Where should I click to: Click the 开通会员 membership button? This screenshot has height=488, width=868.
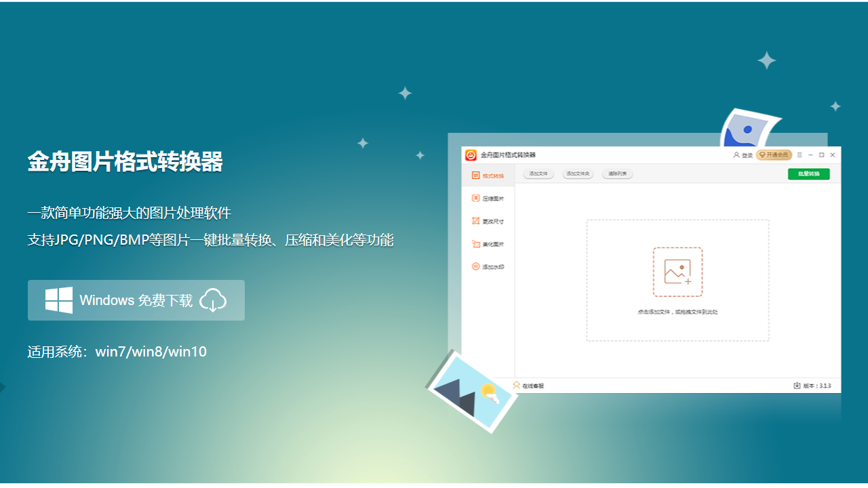coord(774,155)
